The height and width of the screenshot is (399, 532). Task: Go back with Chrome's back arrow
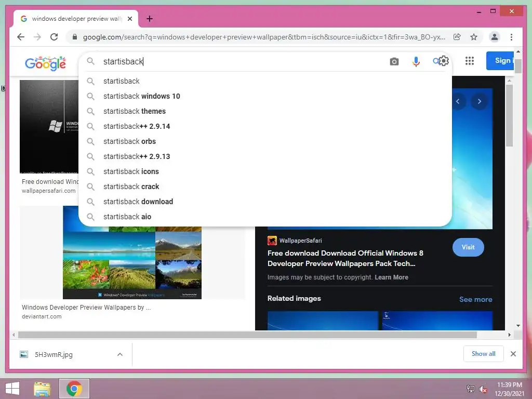pos(21,37)
